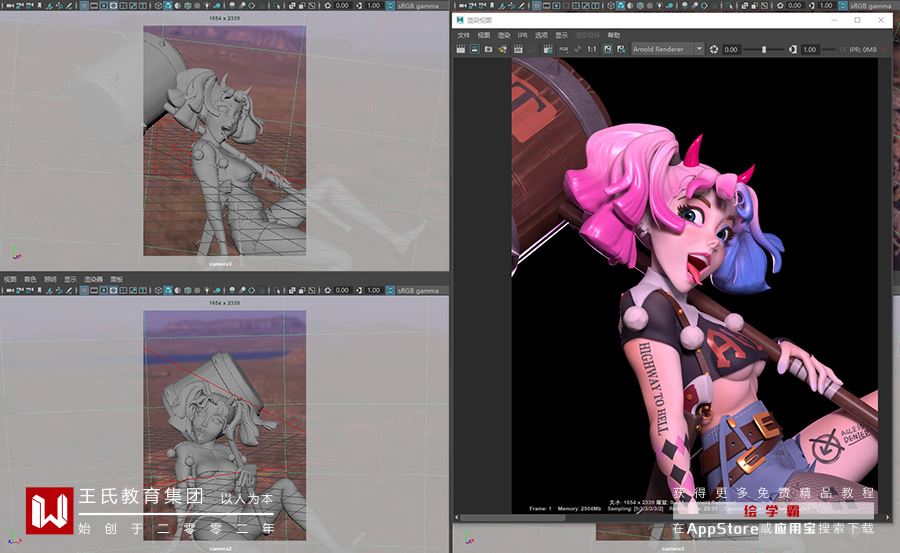This screenshot has height=553, width=900.
Task: Open the 文件 menu in Render View
Action: (463, 35)
